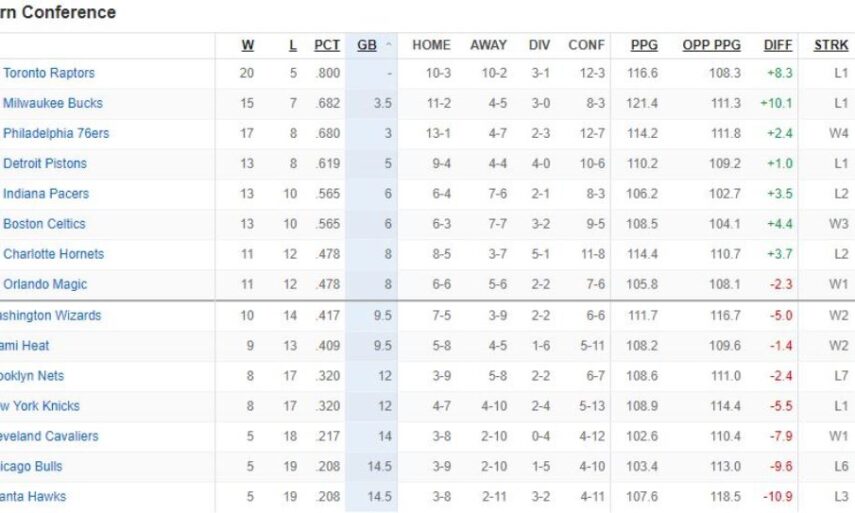Sort by OPP PPG column header
Image resolution: width=855 pixels, height=513 pixels.
[711, 45]
